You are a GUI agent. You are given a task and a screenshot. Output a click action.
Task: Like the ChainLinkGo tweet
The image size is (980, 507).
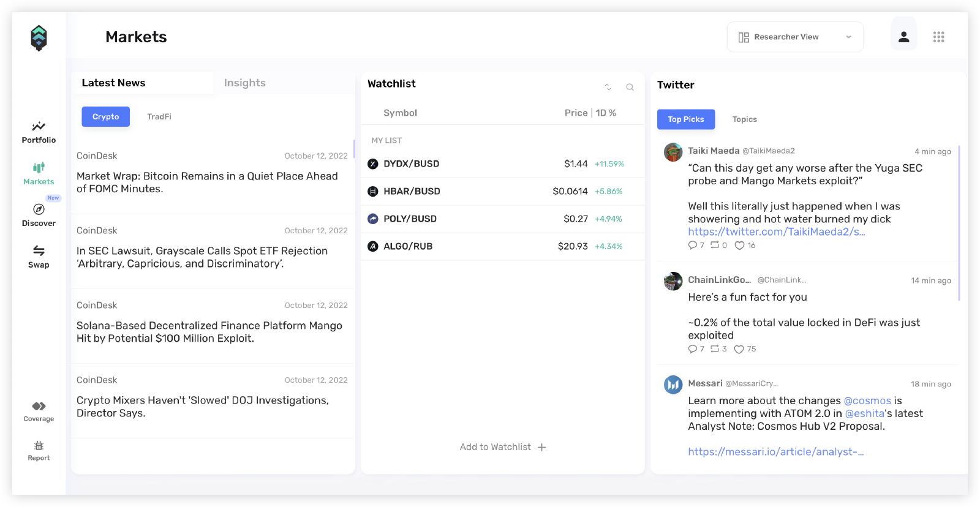739,350
